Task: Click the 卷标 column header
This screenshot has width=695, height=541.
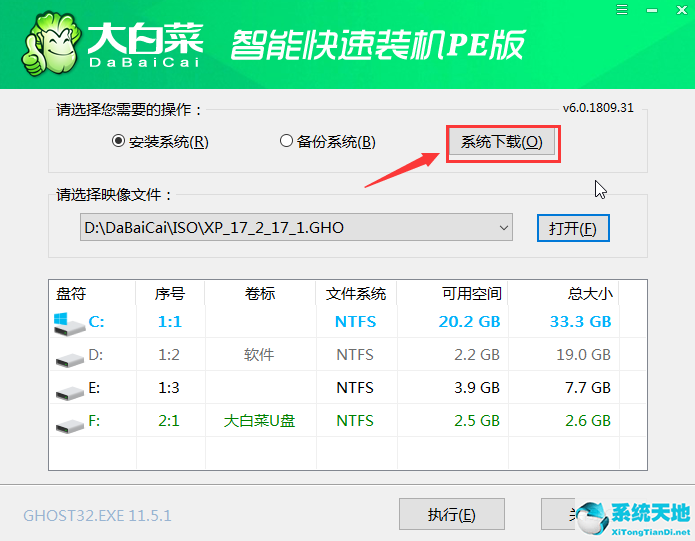Action: 260,293
